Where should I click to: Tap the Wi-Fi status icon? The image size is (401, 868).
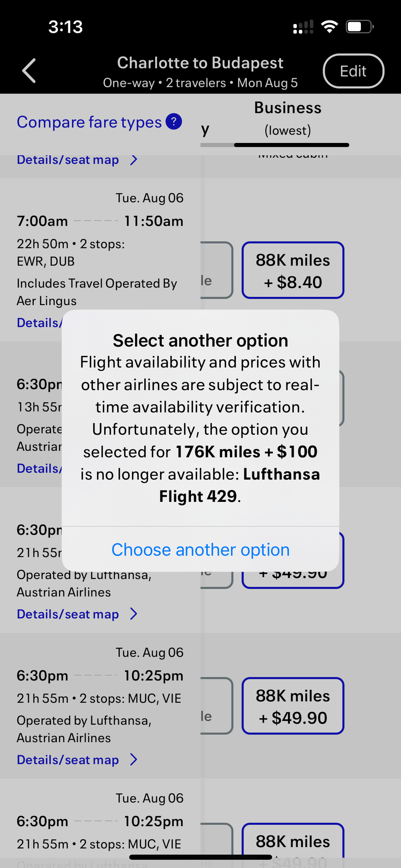(x=330, y=27)
